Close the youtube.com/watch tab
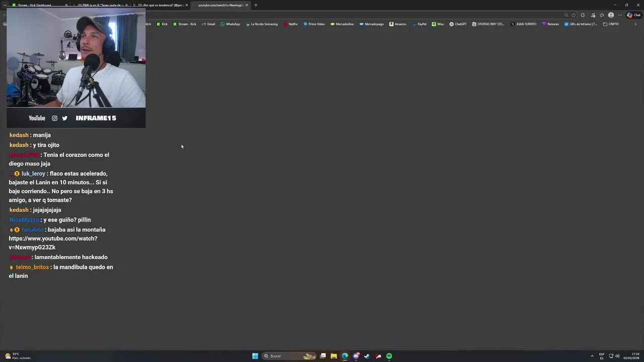 (247, 5)
